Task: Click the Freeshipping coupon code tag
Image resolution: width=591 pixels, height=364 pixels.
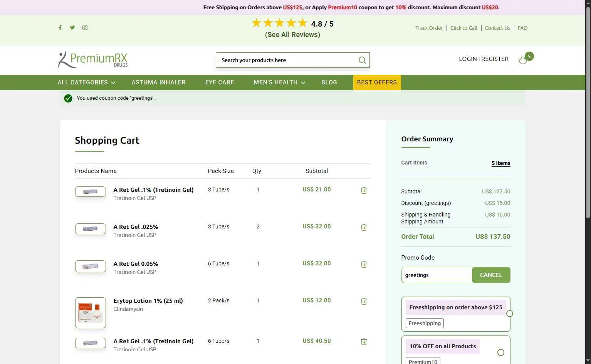Action: pos(425,323)
